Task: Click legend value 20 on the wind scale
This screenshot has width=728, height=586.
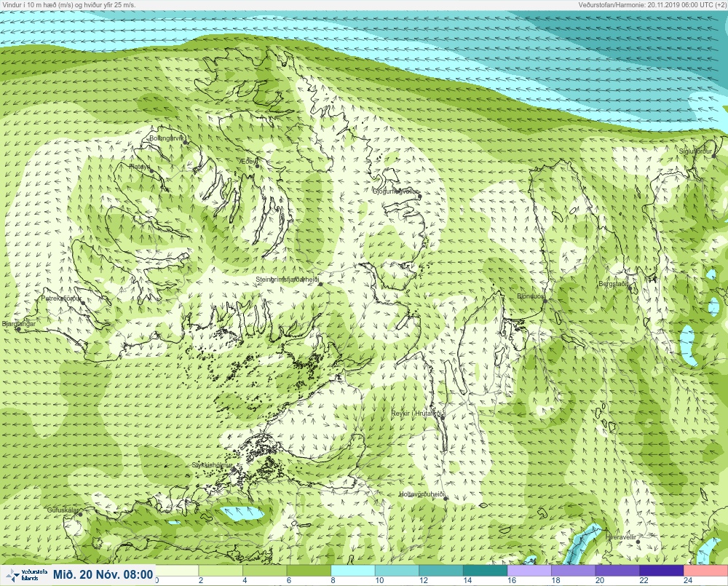Action: pyautogui.click(x=600, y=580)
